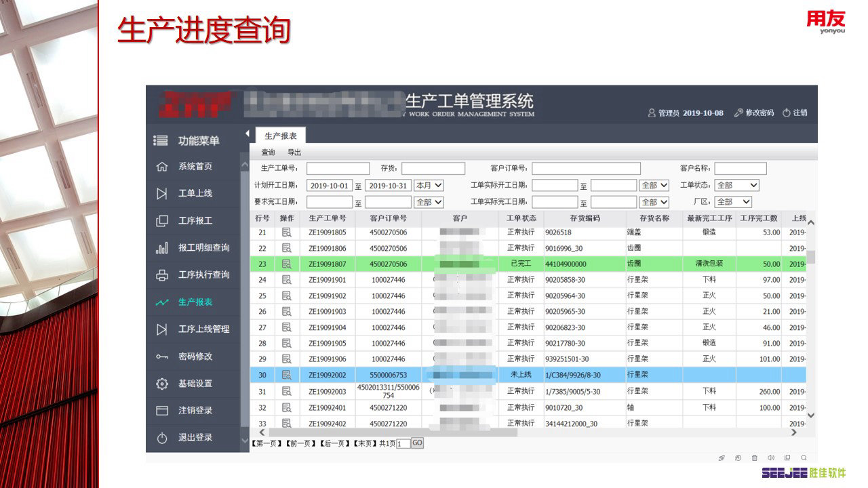Click the operation icon in row 30
Viewport: 868px width, 488px height.
tap(286, 375)
